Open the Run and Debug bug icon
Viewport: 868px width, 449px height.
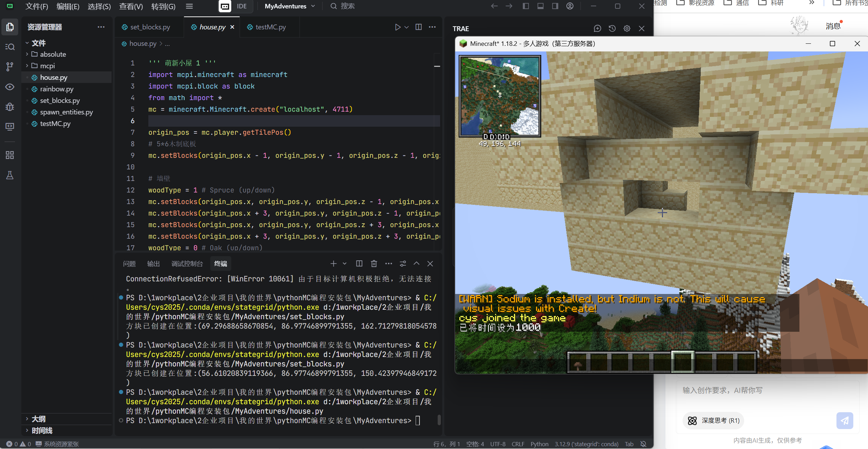[10, 107]
